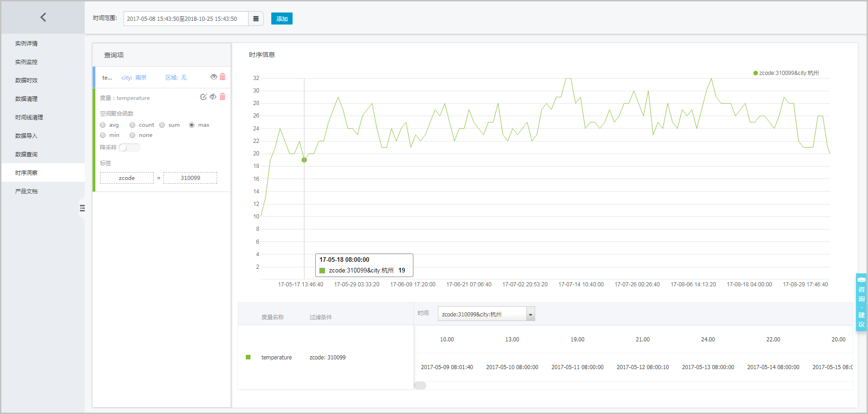Click the city: 南京 tag text
This screenshot has height=414, width=868.
click(x=134, y=78)
